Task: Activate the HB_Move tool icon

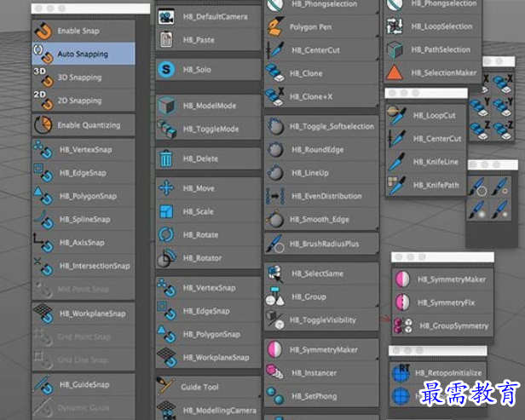Action: (x=166, y=188)
